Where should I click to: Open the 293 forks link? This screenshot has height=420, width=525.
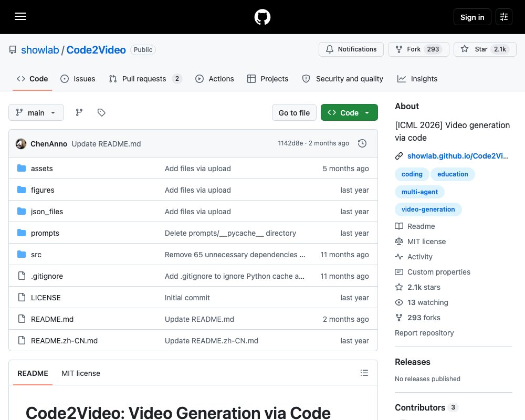tap(424, 318)
